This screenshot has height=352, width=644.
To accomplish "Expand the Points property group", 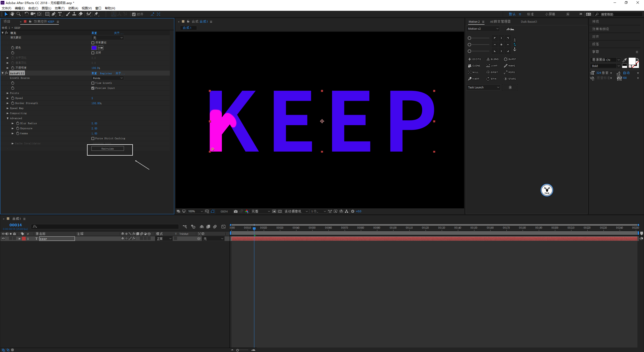I will coord(8,93).
